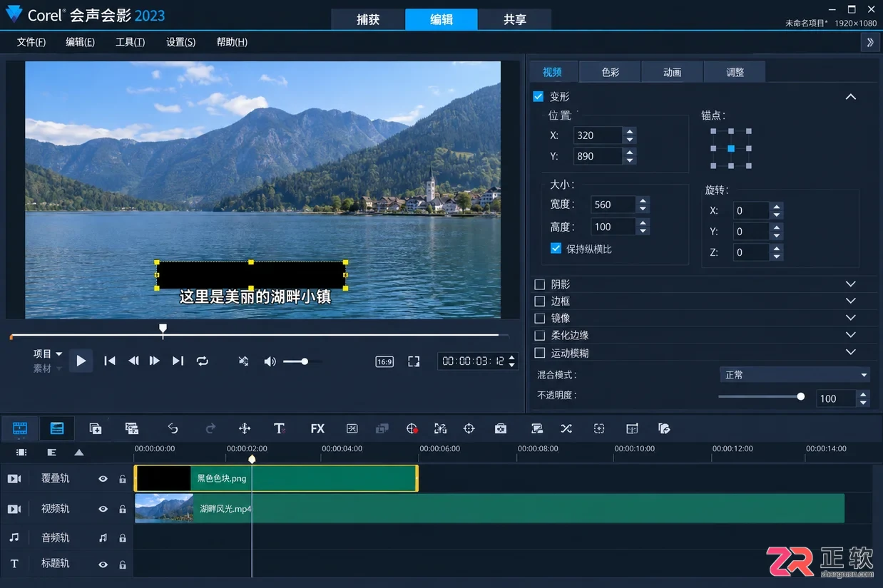Open the 混合模式 dropdown
Image resolution: width=883 pixels, height=588 pixels.
[x=795, y=375]
